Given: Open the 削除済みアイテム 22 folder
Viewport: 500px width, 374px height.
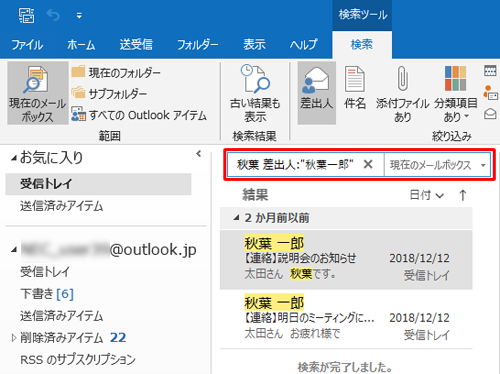Looking at the screenshot, I should tap(73, 338).
